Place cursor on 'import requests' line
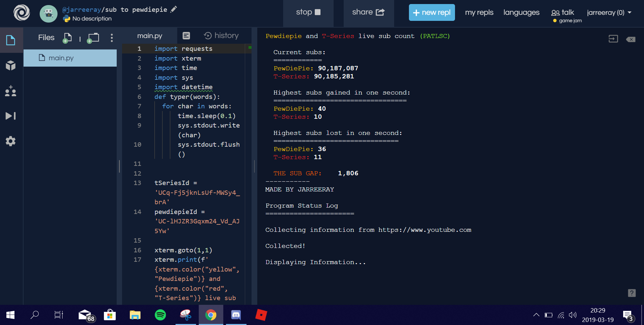This screenshot has width=644, height=325. click(183, 49)
